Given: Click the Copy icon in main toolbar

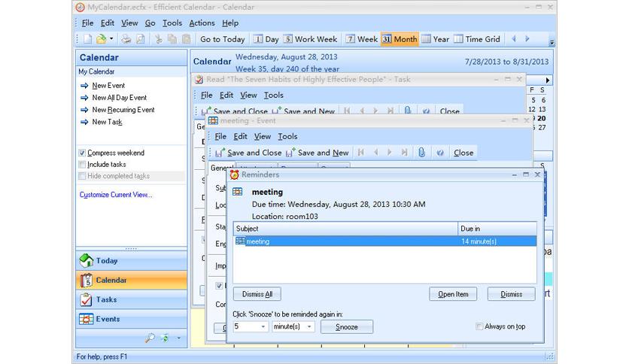Looking at the screenshot, I should (x=172, y=39).
